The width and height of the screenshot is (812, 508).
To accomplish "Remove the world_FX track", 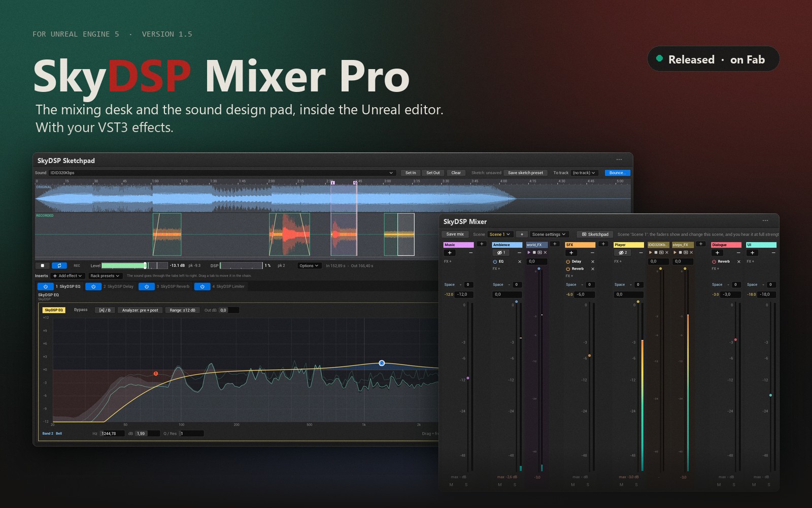I will click(x=545, y=252).
